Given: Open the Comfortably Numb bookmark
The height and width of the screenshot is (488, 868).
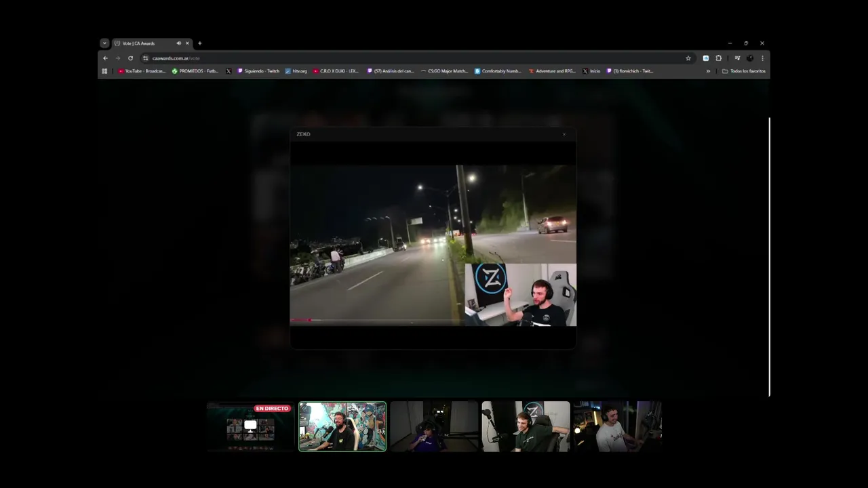Looking at the screenshot, I should [x=498, y=71].
